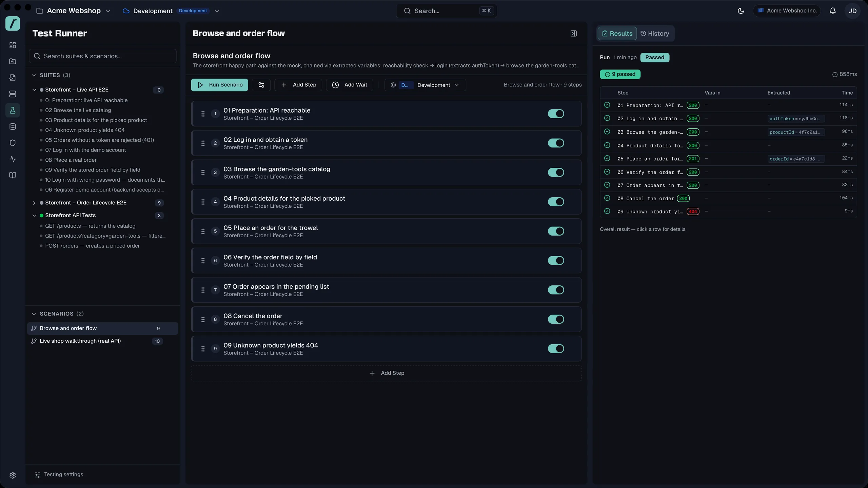Toggle step 09 Unknown product yields 404

[556, 349]
